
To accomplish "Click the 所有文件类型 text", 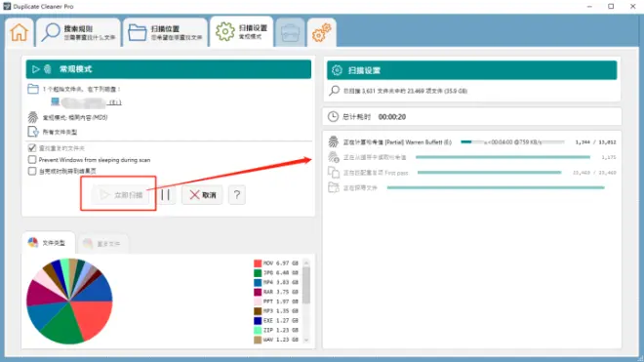I will (60, 132).
